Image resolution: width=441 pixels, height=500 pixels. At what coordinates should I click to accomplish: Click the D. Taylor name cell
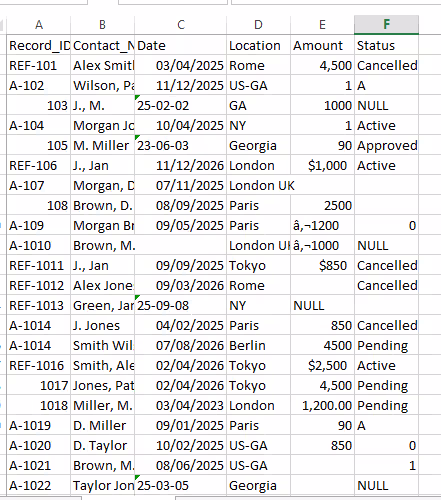click(x=102, y=445)
